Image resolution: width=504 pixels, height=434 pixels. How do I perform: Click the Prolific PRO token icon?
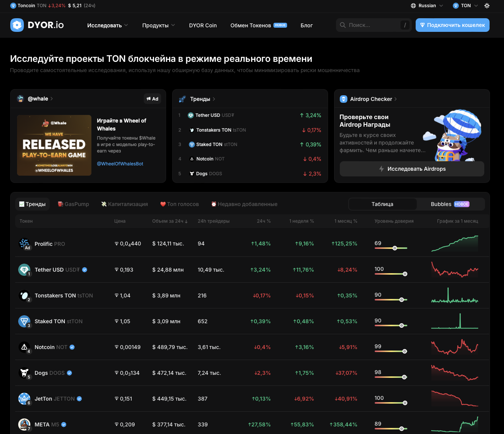[x=24, y=244]
